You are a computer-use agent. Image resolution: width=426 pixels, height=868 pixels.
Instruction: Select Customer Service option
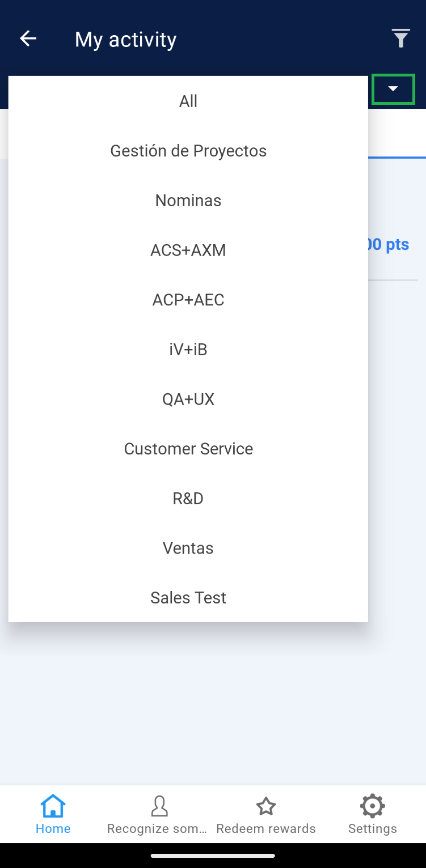click(x=188, y=449)
